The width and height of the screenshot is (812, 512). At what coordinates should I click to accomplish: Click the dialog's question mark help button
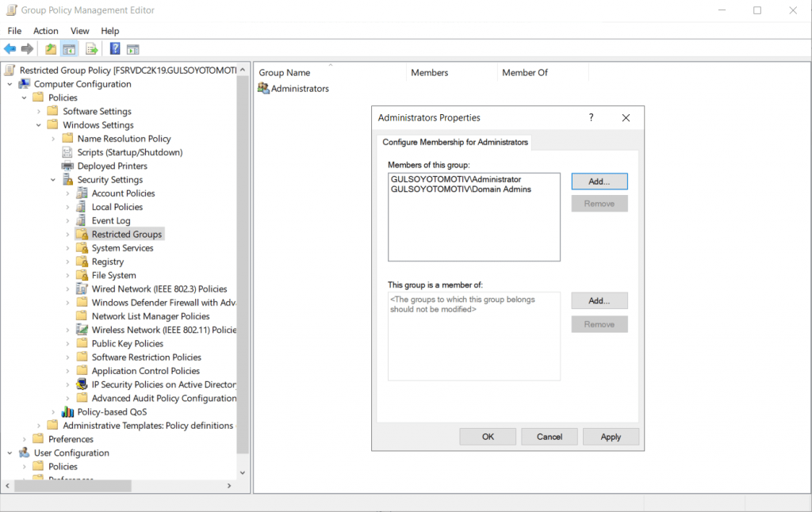pos(591,117)
